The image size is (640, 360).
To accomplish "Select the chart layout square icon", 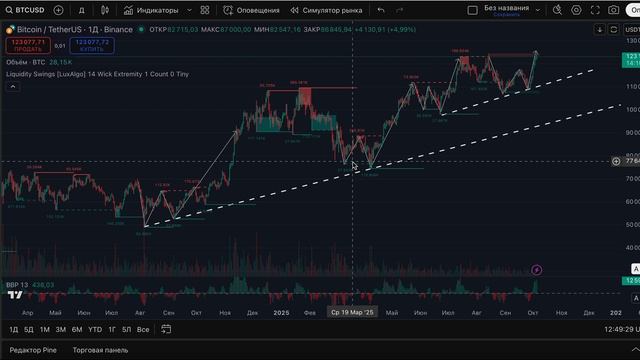I will pos(472,11).
